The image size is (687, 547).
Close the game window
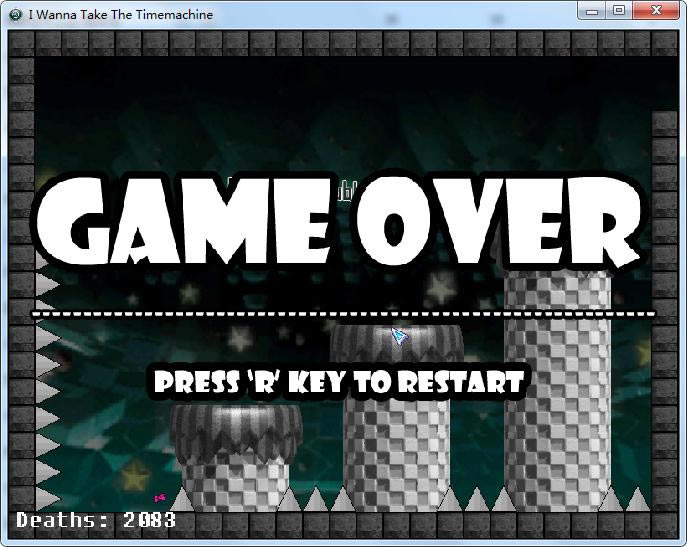[x=656, y=11]
